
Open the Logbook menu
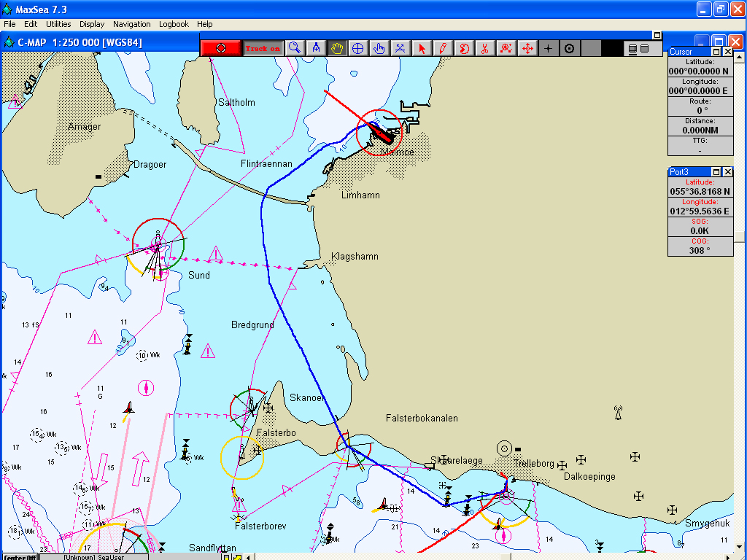(x=174, y=24)
